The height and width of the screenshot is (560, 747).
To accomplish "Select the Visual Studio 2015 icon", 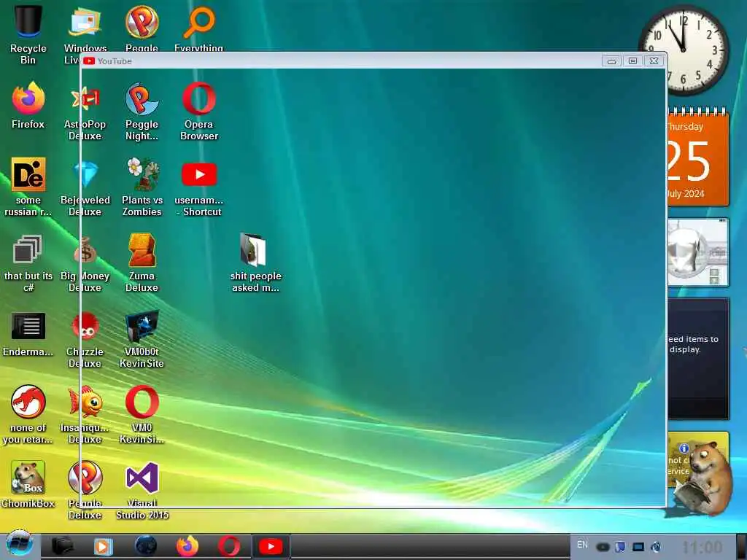I will point(142,478).
